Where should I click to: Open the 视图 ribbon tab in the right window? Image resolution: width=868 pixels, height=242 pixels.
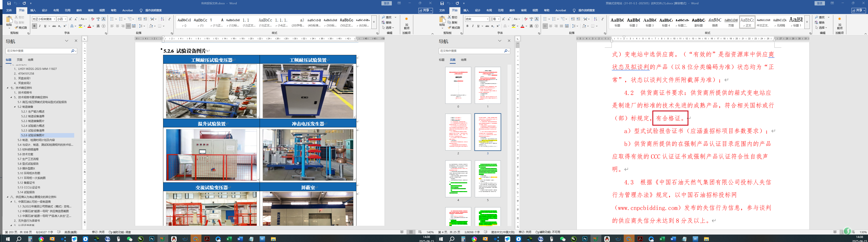(x=535, y=10)
